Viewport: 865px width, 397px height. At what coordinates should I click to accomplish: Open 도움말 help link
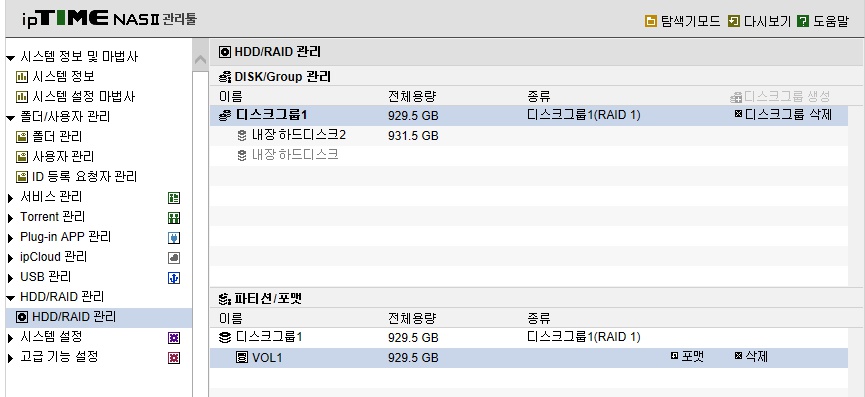831,22
